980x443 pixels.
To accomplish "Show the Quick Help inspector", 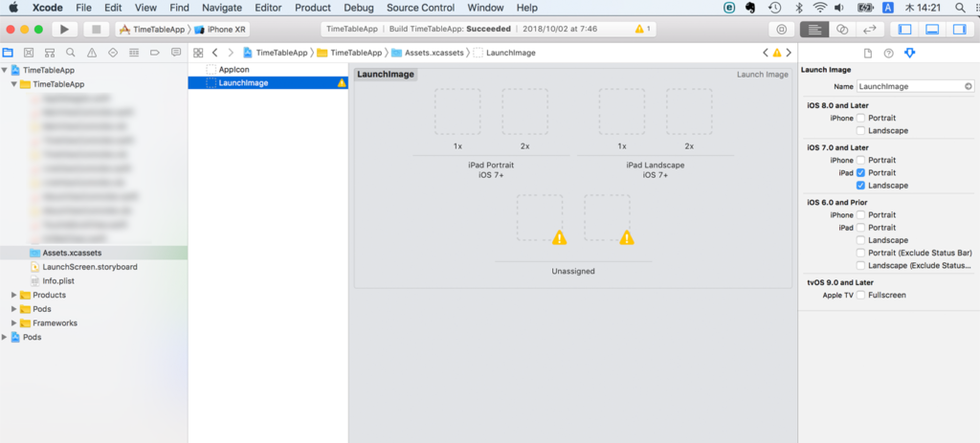I will tap(888, 53).
